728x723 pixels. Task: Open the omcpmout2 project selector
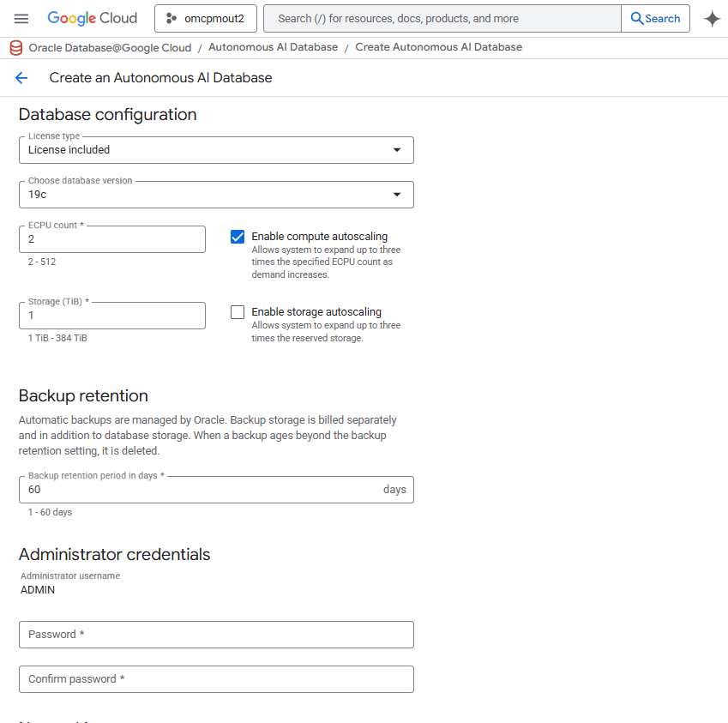tap(206, 18)
